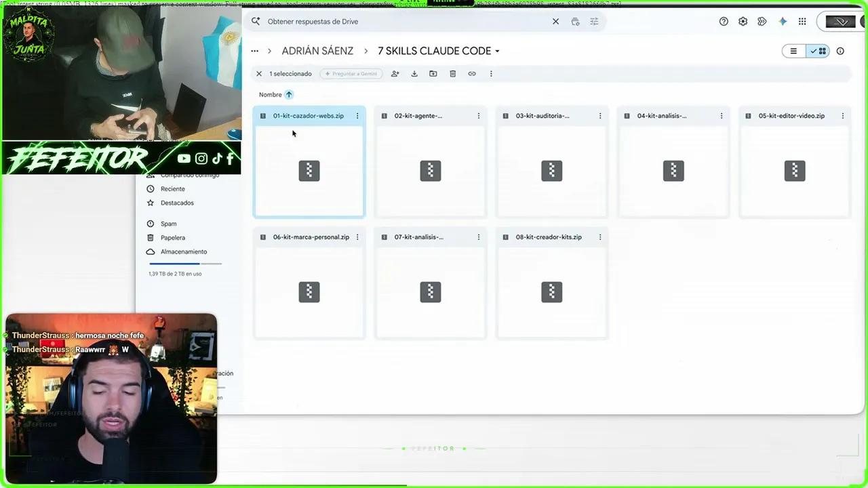Click the 01-kit-cazador-webs.zip preview thumbnail
Image resolution: width=868 pixels, height=488 pixels.
pos(309,171)
